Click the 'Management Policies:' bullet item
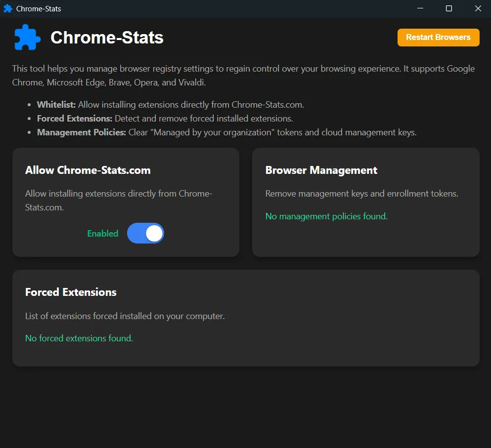Screen dimensions: 491x448 (x=227, y=132)
